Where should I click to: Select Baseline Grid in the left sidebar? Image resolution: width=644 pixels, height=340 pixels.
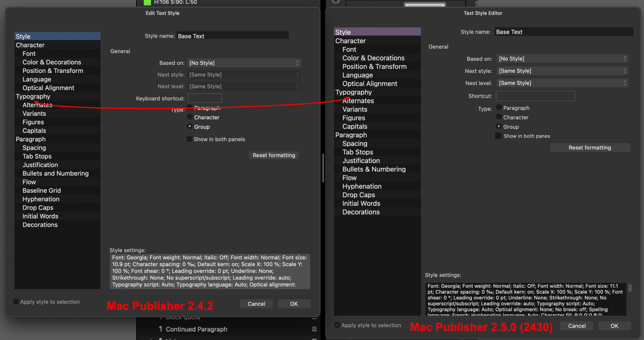coord(41,190)
